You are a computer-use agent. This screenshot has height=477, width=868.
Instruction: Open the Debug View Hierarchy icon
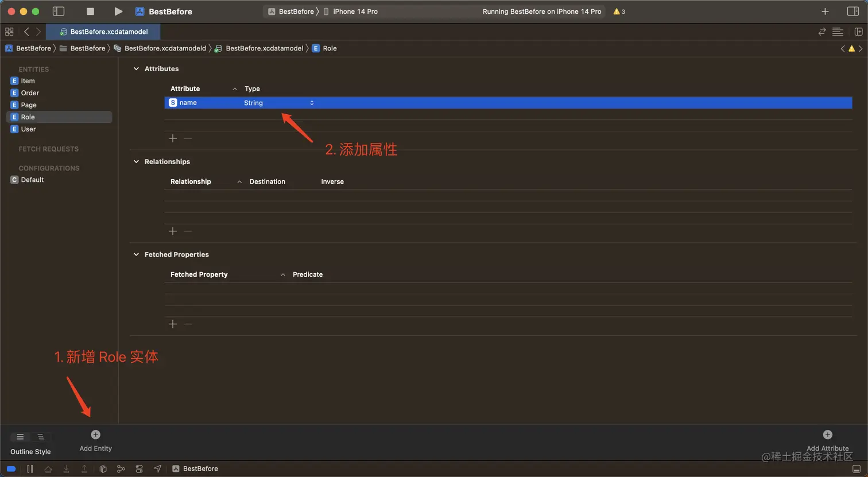pos(103,469)
